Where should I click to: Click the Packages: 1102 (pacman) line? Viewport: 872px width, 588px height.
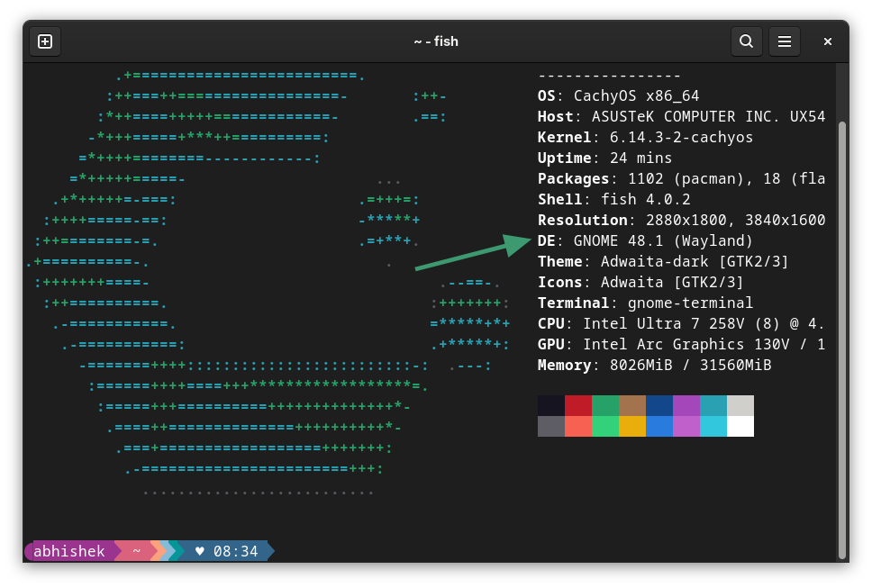click(681, 179)
